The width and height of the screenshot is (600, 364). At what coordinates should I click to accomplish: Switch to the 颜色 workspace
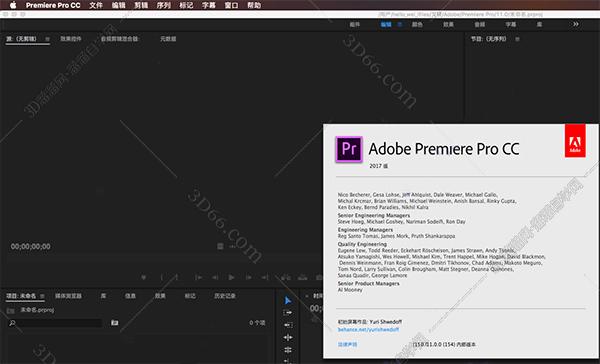[x=417, y=24]
